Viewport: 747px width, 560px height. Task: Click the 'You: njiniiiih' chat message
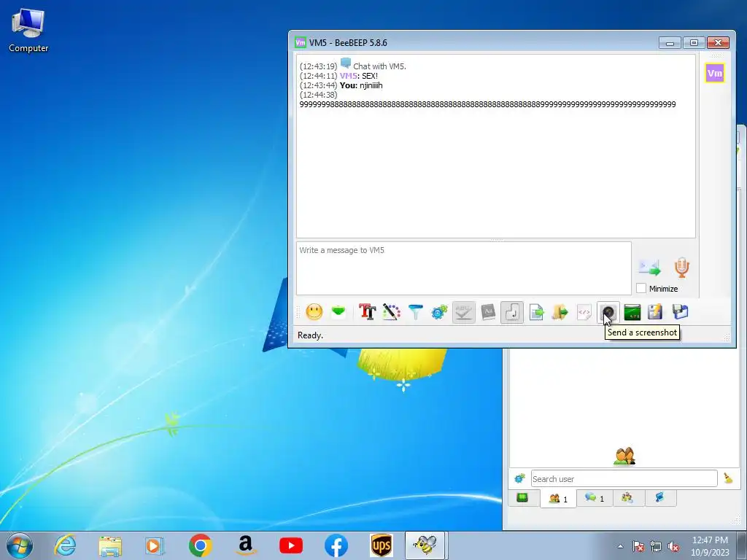click(x=361, y=85)
